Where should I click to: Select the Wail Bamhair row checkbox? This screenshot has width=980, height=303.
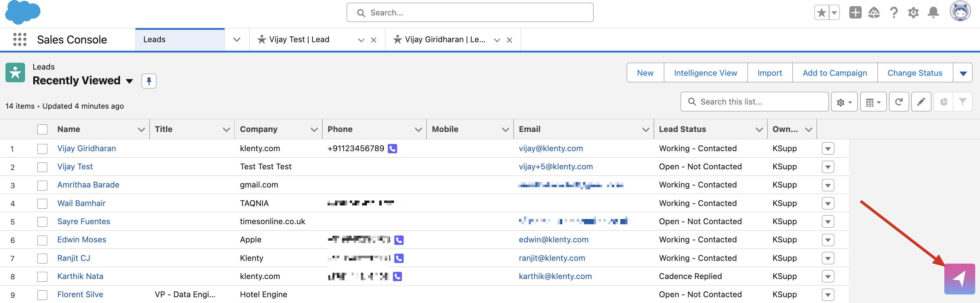click(42, 203)
